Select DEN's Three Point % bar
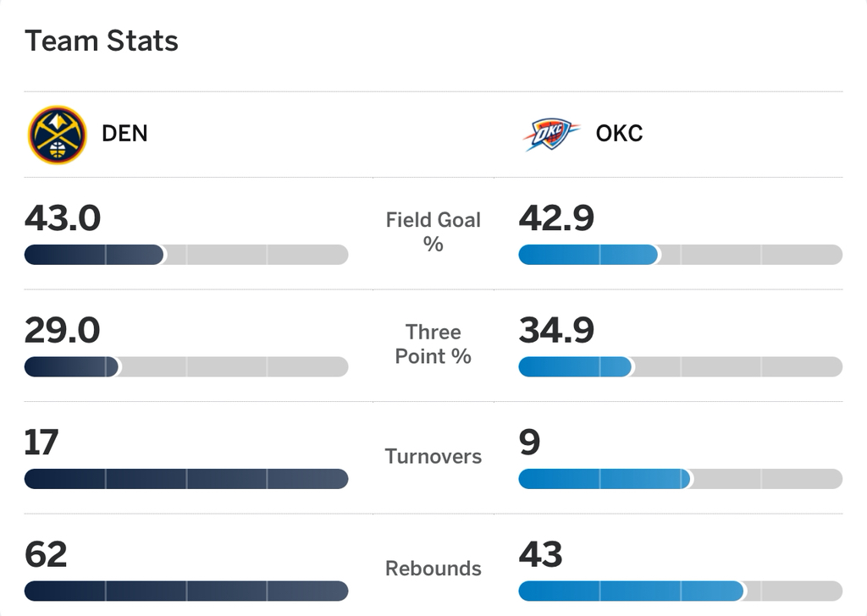 (186, 366)
